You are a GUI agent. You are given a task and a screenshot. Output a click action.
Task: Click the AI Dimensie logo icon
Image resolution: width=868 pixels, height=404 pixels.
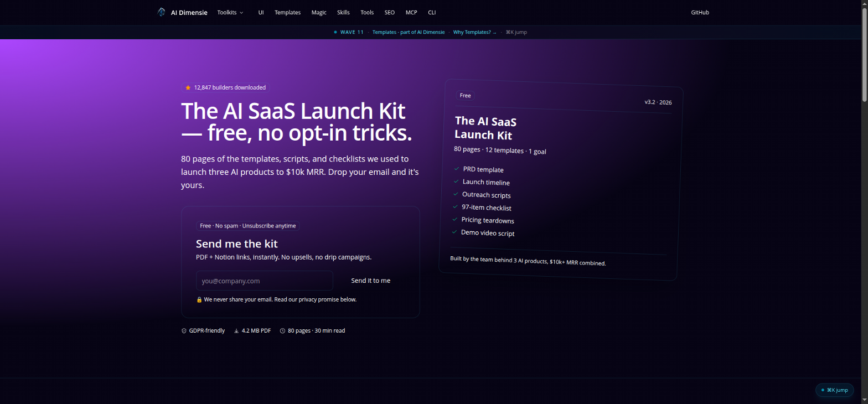(161, 12)
